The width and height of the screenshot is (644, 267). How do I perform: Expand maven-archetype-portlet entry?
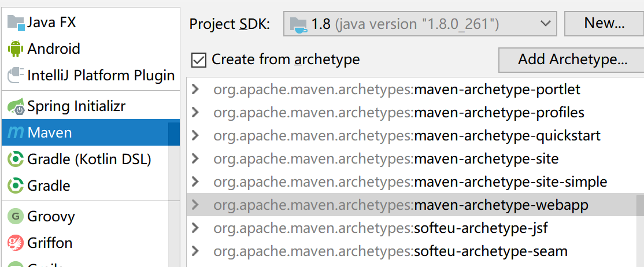tap(195, 89)
